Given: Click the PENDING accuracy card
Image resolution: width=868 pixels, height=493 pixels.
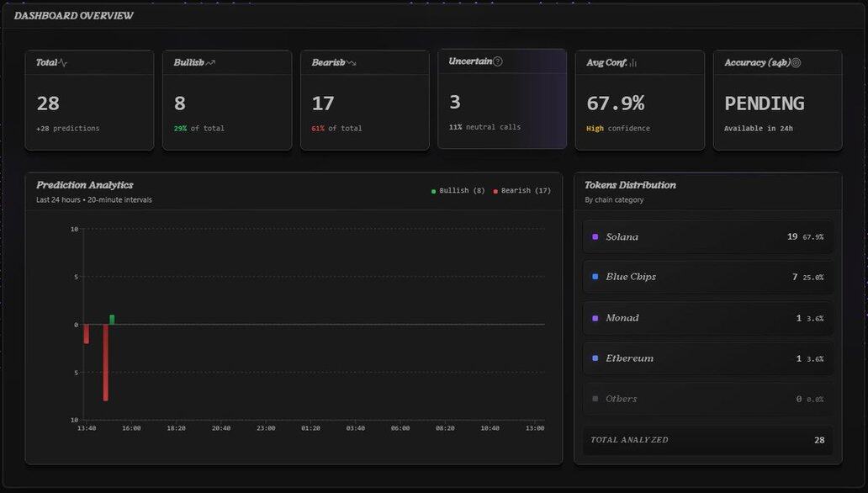Looking at the screenshot, I should 777,100.
